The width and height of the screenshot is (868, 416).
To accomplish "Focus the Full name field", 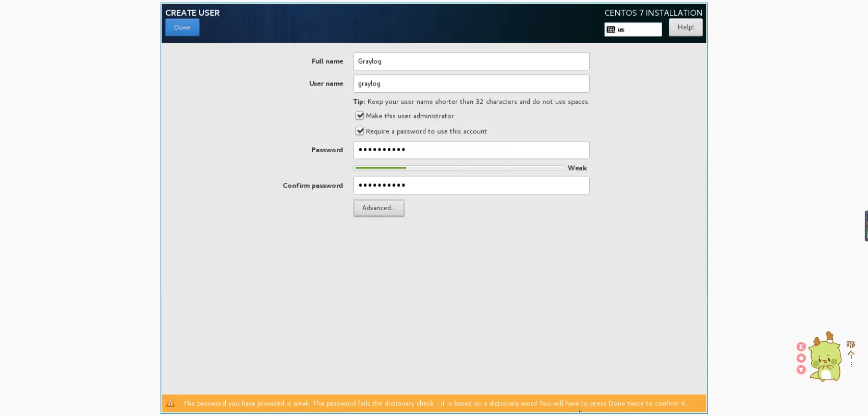I will click(x=471, y=62).
